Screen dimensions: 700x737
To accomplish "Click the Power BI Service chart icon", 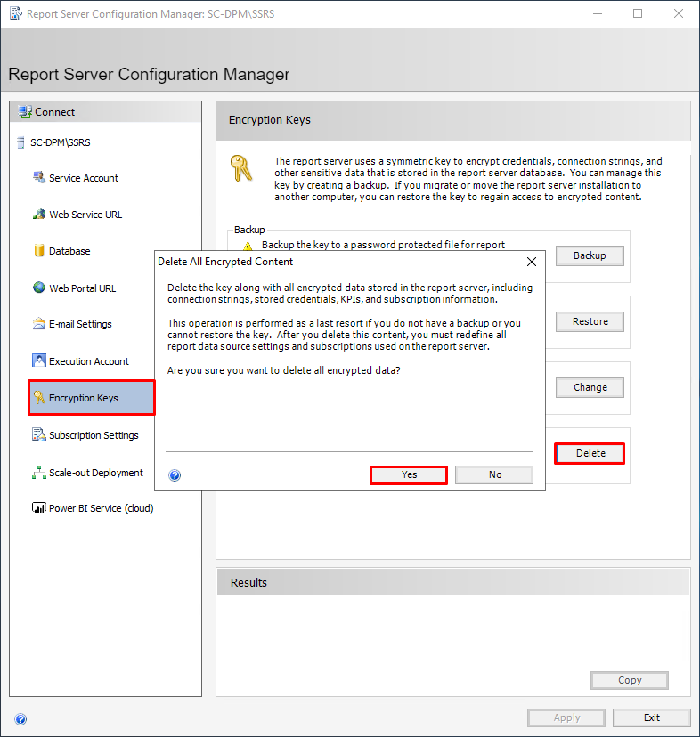I will [x=38, y=507].
